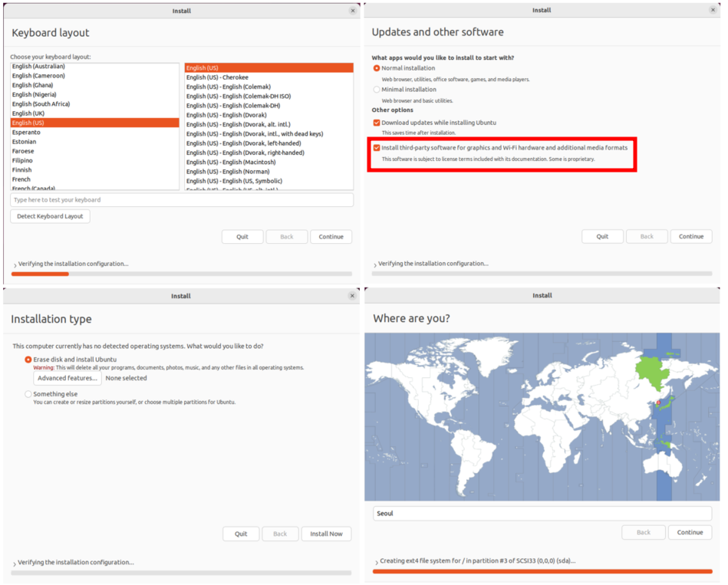Screen dimensions: 728x585
Task: Close the Installation type window
Action: tap(352, 295)
